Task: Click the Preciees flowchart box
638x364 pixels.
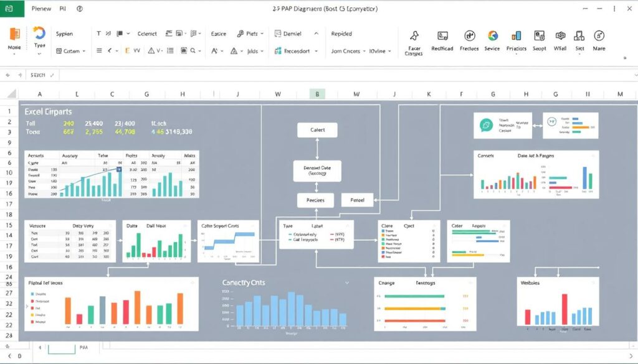Action: point(315,200)
